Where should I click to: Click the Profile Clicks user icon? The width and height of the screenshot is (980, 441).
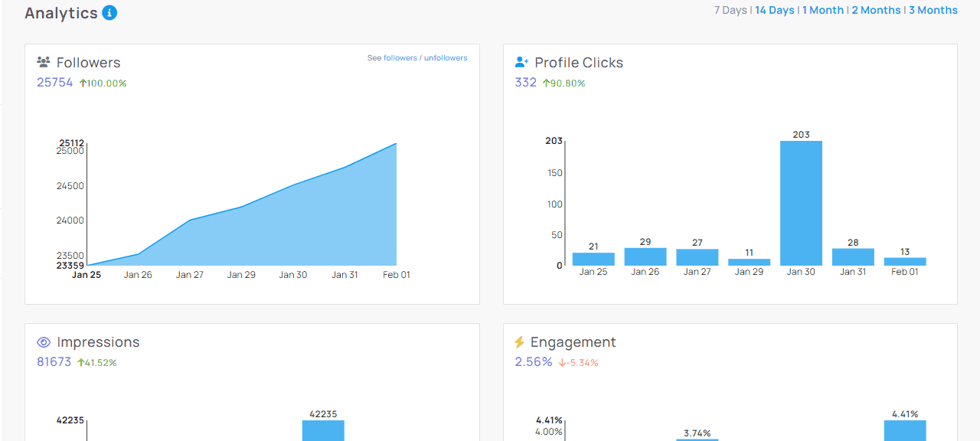pyautogui.click(x=522, y=63)
